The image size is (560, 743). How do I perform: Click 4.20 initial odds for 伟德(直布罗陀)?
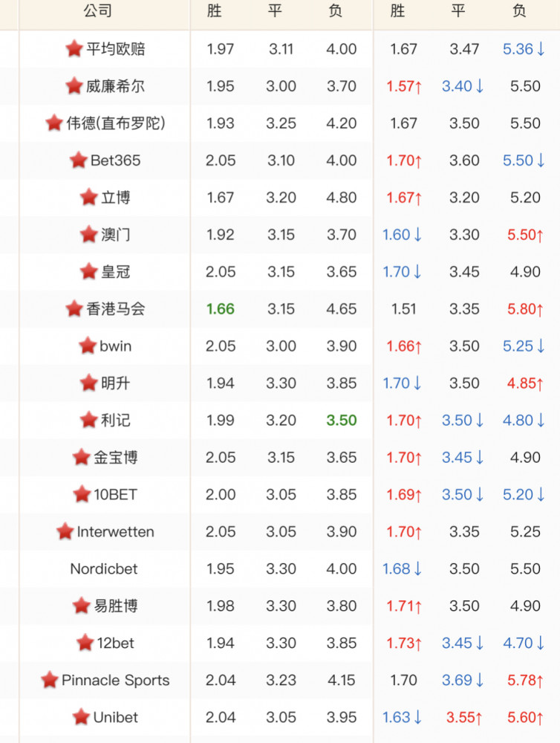coord(341,123)
